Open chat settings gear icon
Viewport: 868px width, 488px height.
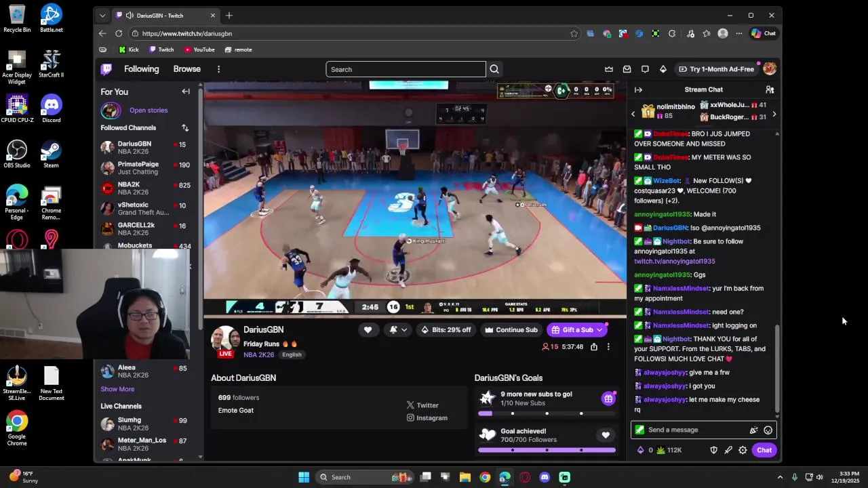point(743,450)
